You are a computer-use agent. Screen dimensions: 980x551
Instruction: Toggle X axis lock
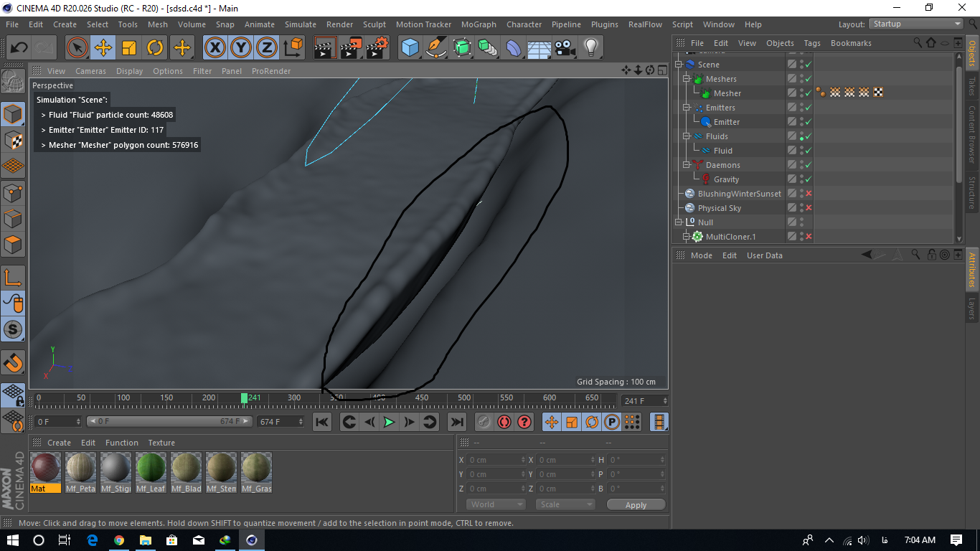click(x=215, y=48)
